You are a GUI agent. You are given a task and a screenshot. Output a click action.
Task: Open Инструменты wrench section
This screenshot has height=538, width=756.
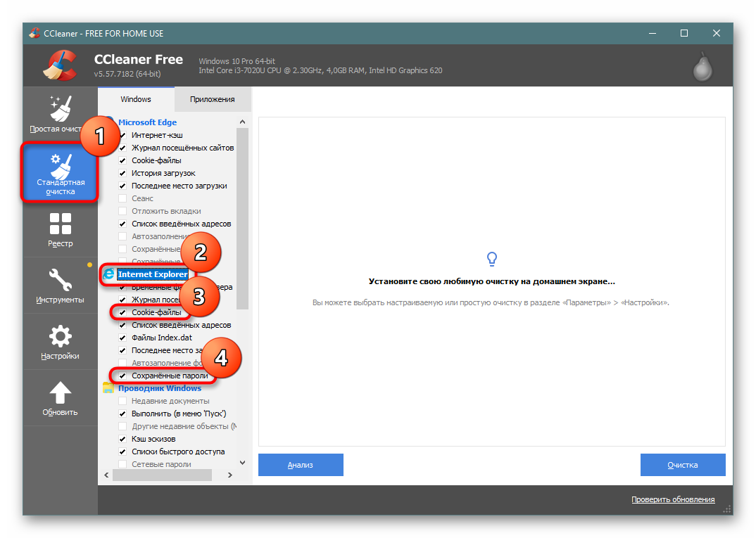point(60,286)
